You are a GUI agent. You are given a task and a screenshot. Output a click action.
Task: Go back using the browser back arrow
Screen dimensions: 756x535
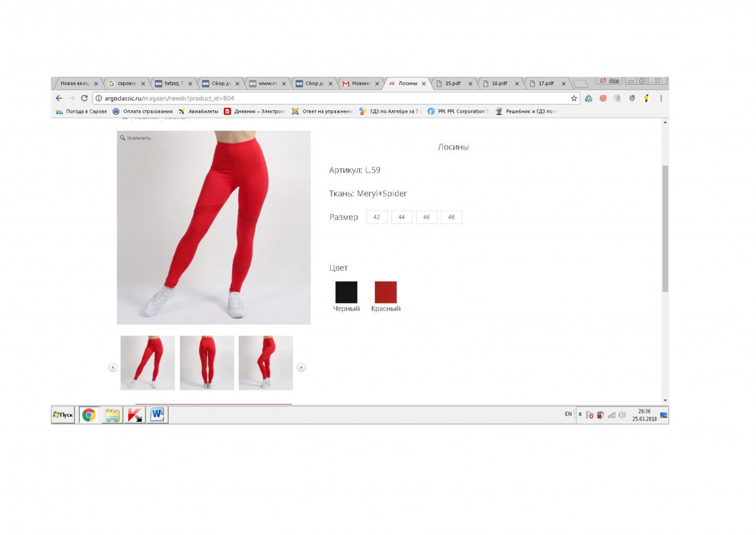(x=59, y=98)
